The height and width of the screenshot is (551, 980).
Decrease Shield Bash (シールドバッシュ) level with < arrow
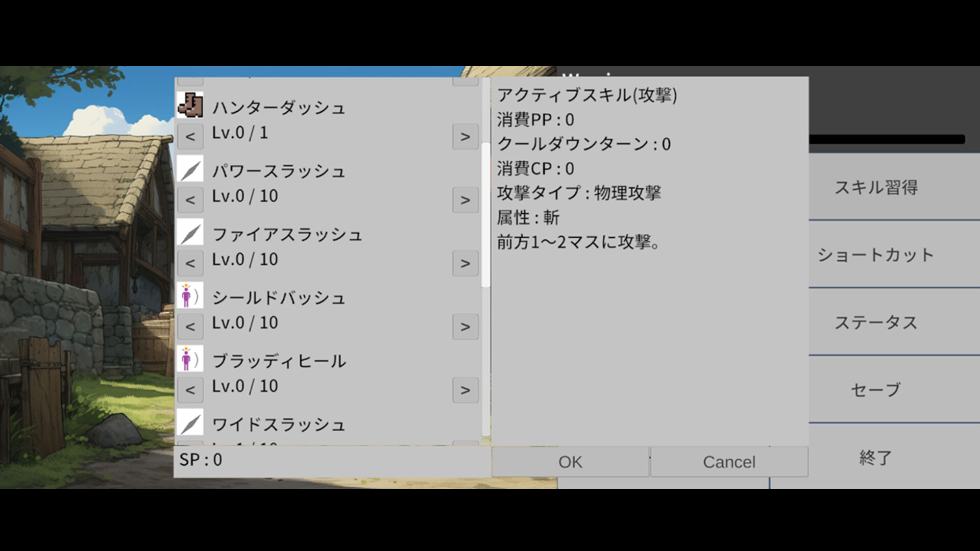pyautogui.click(x=190, y=327)
